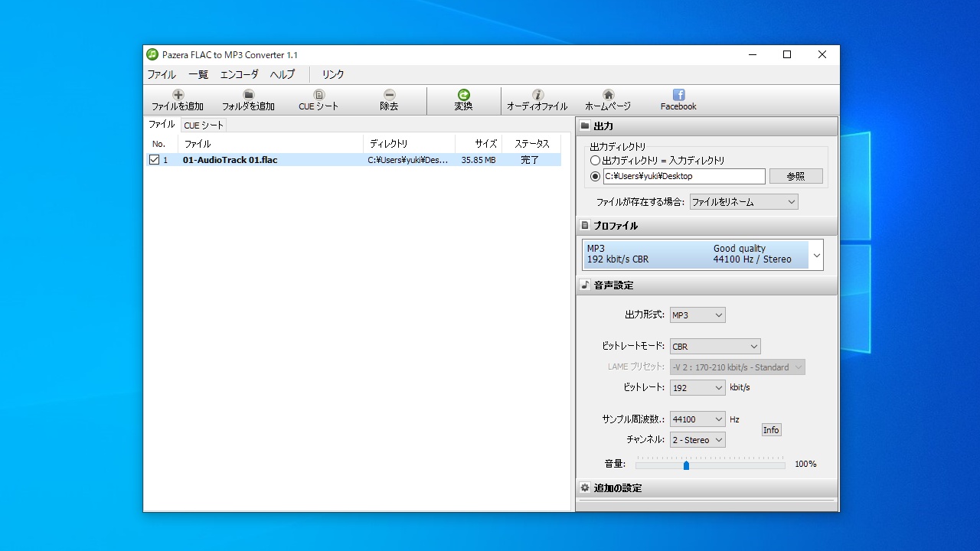The image size is (980, 551).
Task: Click the フォルダを追加 (add folder) toolbar icon
Action: (248, 95)
